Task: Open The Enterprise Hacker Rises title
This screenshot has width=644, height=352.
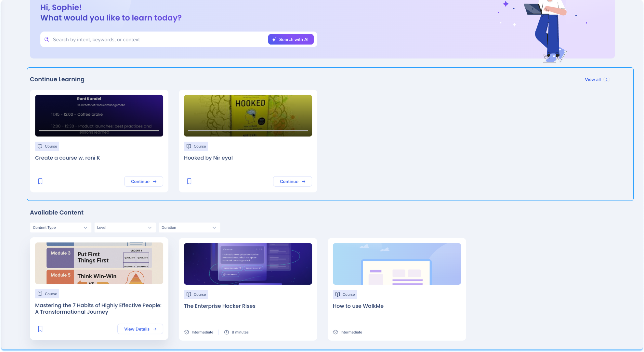Action: pyautogui.click(x=219, y=306)
